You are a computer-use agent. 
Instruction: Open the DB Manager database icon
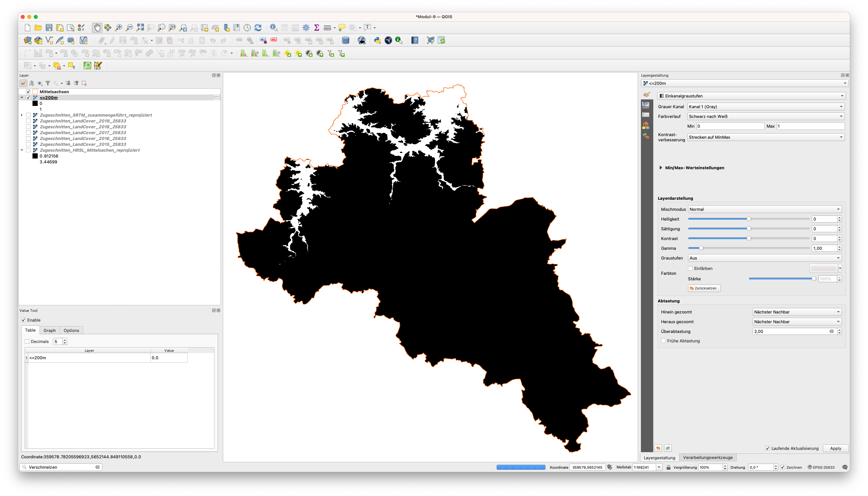point(345,40)
